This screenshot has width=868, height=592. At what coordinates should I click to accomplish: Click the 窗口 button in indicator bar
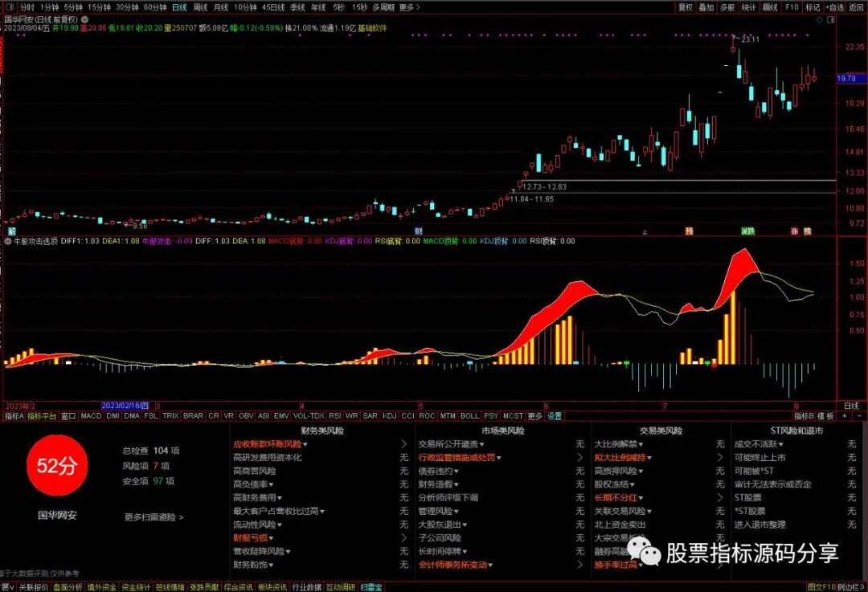68,416
